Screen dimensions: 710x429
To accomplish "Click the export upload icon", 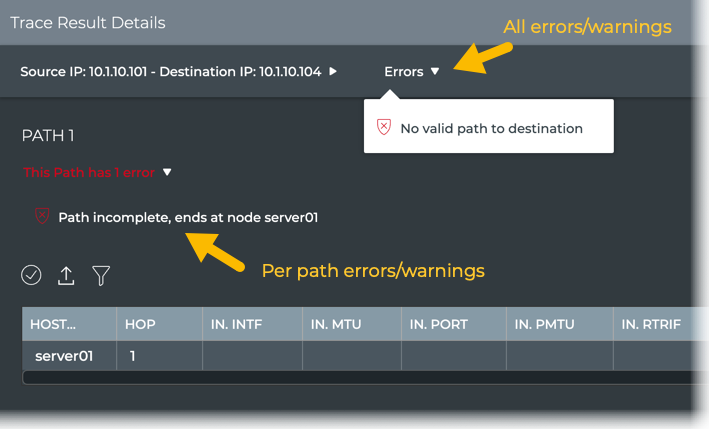I will pyautogui.click(x=66, y=275).
